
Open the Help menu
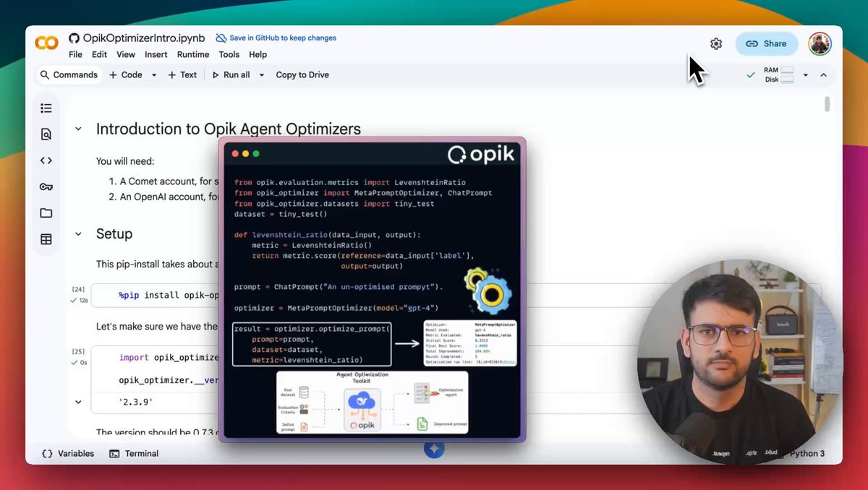click(258, 54)
